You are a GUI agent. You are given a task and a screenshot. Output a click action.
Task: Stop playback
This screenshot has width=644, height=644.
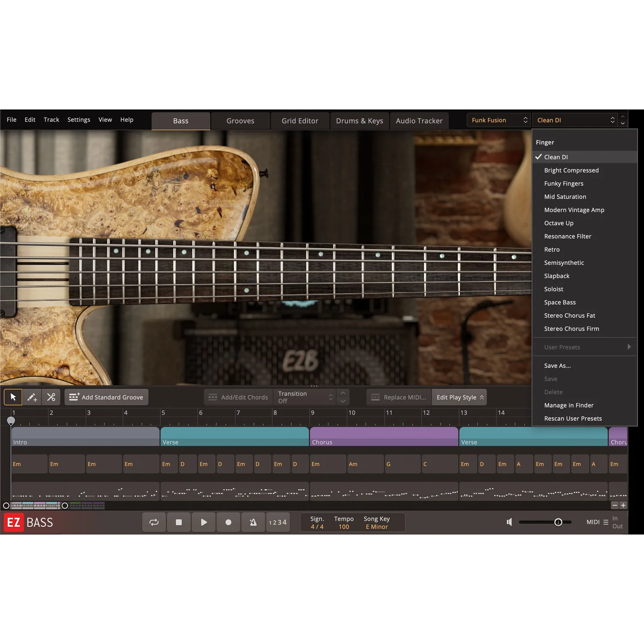[179, 522]
